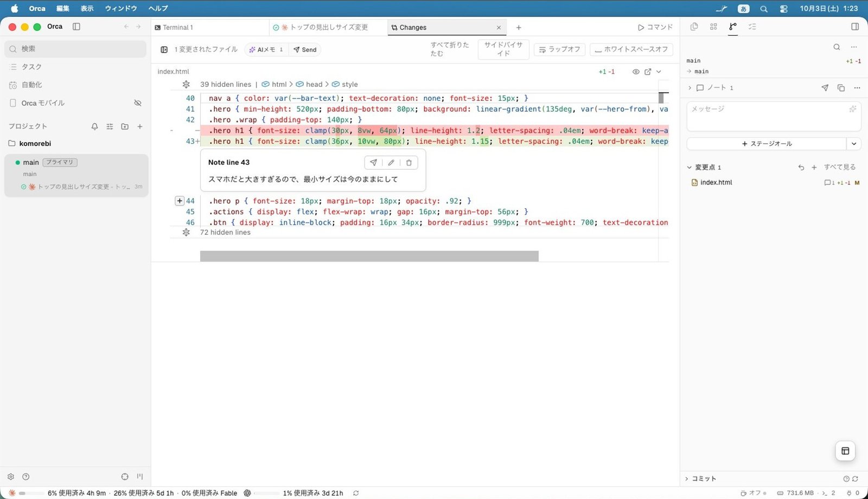
Task: Open the ウィンドウ menu
Action: (120, 8)
